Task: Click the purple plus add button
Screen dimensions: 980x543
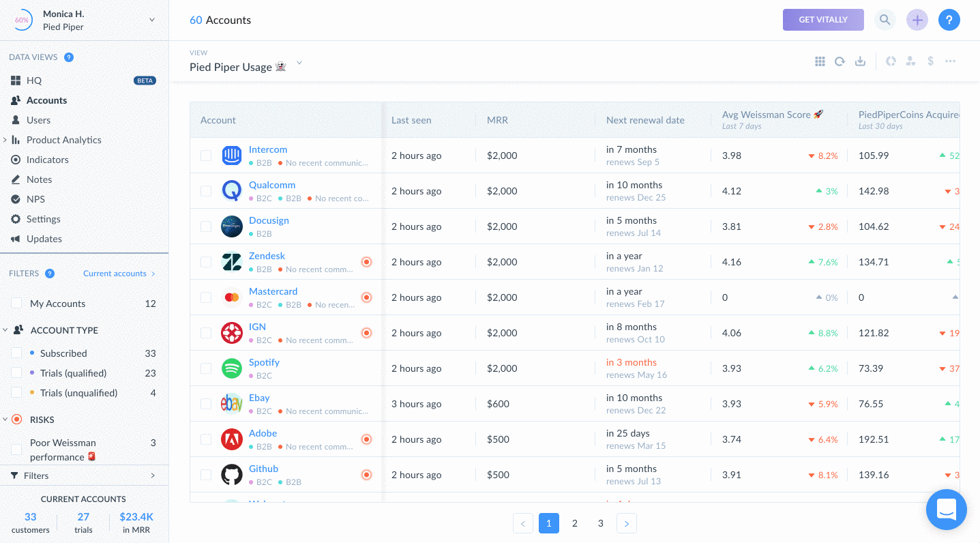Action: point(917,20)
